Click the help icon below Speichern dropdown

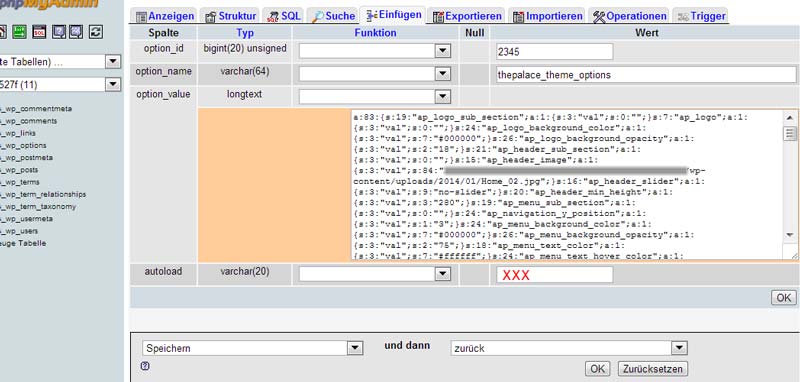click(x=145, y=366)
